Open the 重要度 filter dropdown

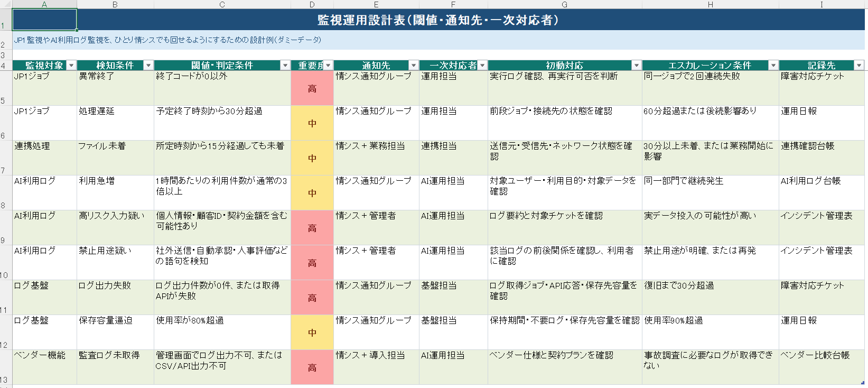(x=328, y=66)
